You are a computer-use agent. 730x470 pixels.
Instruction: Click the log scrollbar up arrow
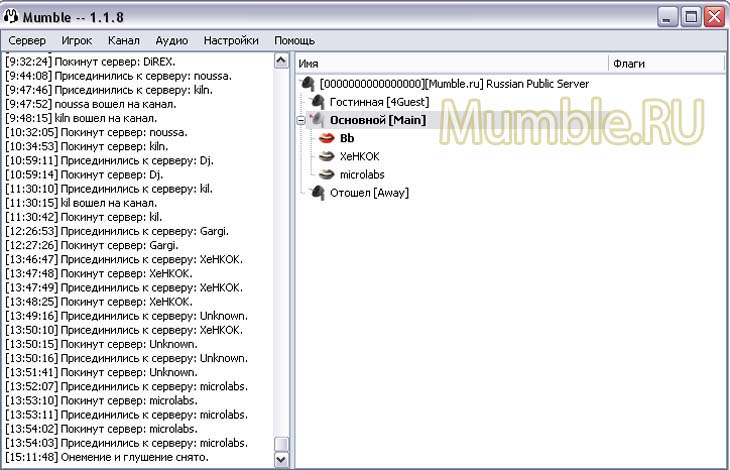tap(281, 61)
